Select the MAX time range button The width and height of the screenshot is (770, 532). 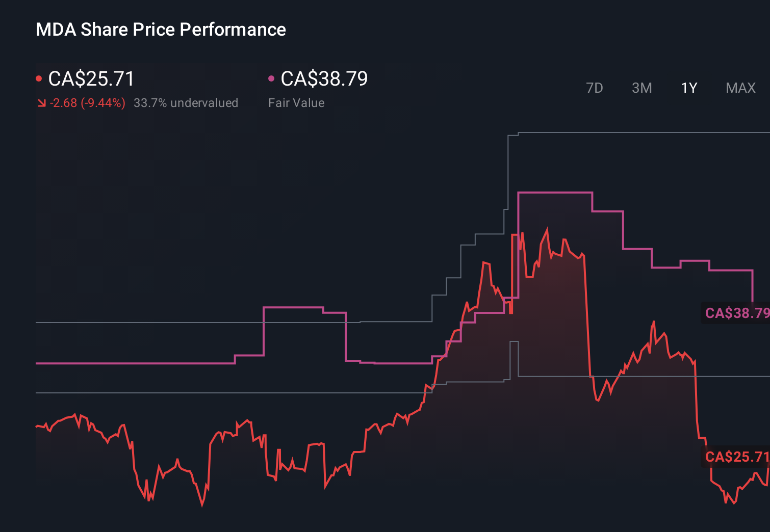coord(740,88)
